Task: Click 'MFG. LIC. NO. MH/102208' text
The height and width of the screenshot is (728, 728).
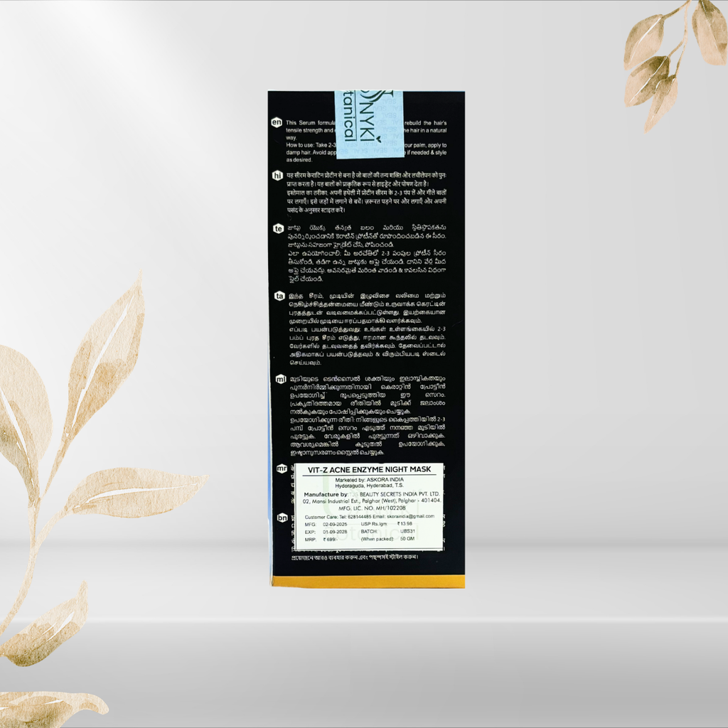Action: pos(372,508)
